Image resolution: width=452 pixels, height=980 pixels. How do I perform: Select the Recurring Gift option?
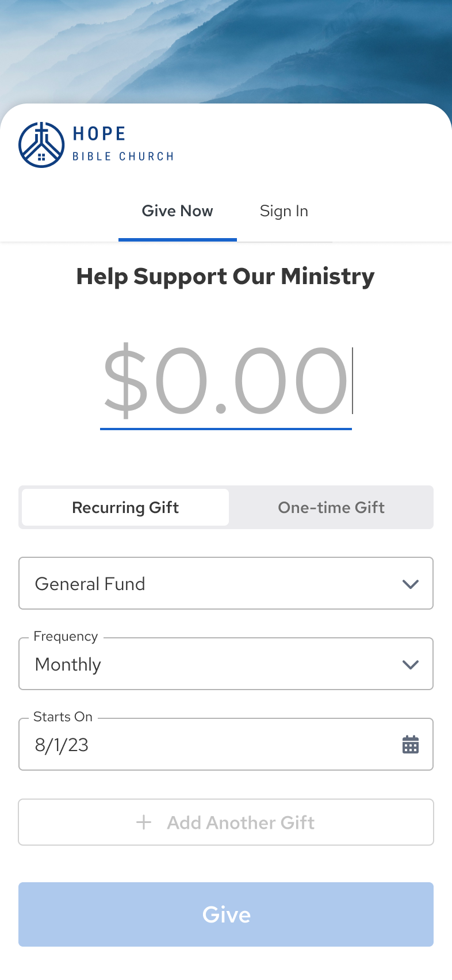pos(125,507)
